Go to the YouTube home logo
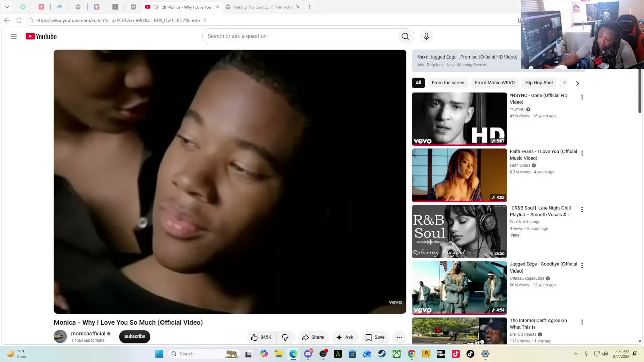Screen dimensions: 644x362 pyautogui.click(x=41, y=36)
